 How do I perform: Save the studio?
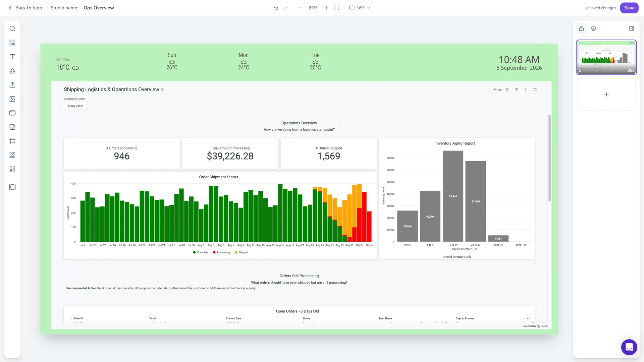coord(629,8)
